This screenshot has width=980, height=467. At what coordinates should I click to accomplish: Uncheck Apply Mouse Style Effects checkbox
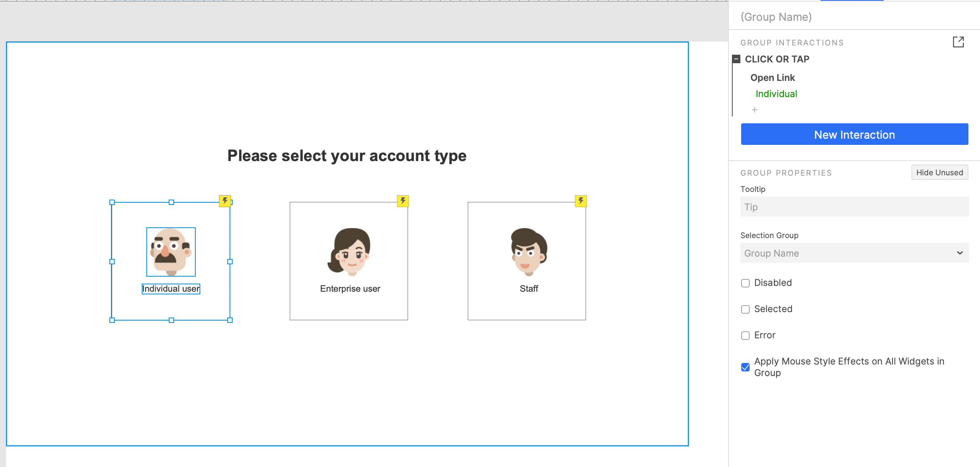point(745,367)
